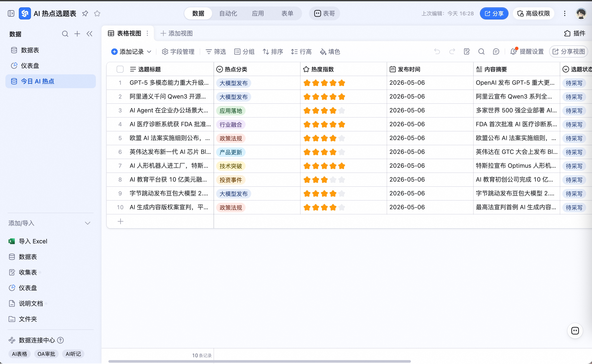
Task: Add a 文件夹 from 添加/导入 list
Action: pos(23,319)
